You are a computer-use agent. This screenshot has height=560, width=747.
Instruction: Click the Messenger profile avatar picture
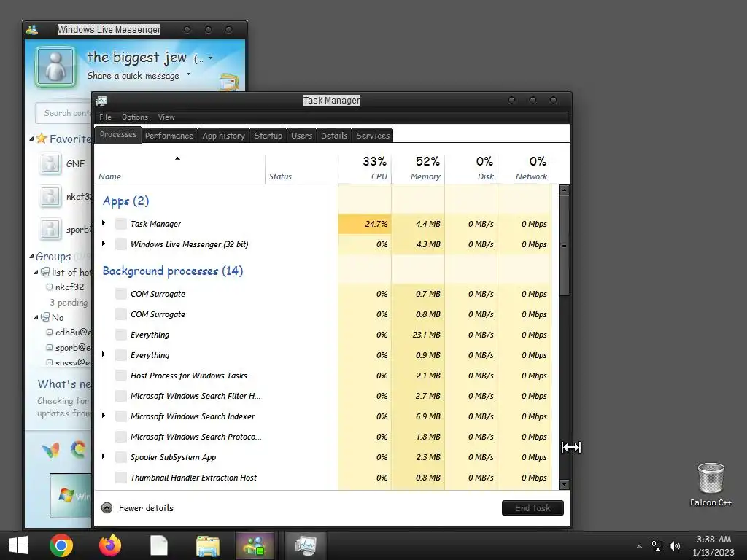(55, 66)
